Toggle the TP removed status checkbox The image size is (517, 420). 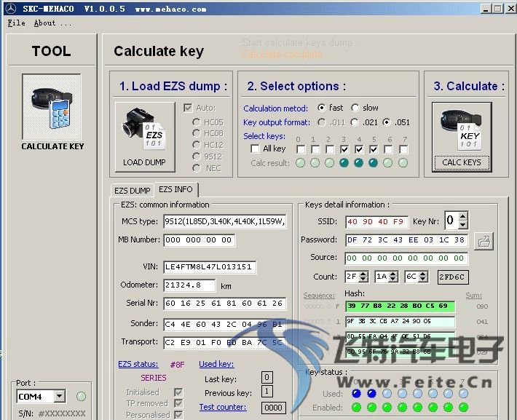tap(178, 403)
